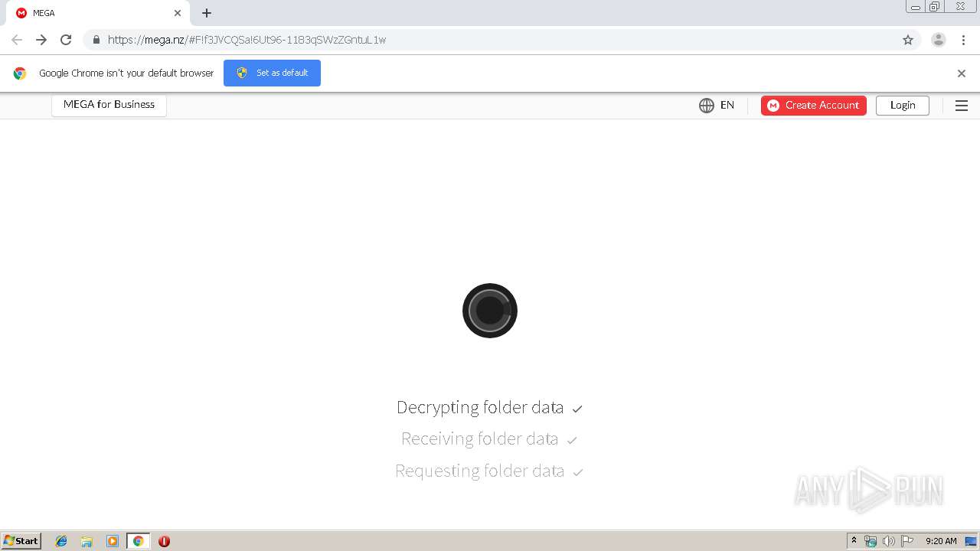Click the browser forward arrow
The image size is (980, 551).
41,40
